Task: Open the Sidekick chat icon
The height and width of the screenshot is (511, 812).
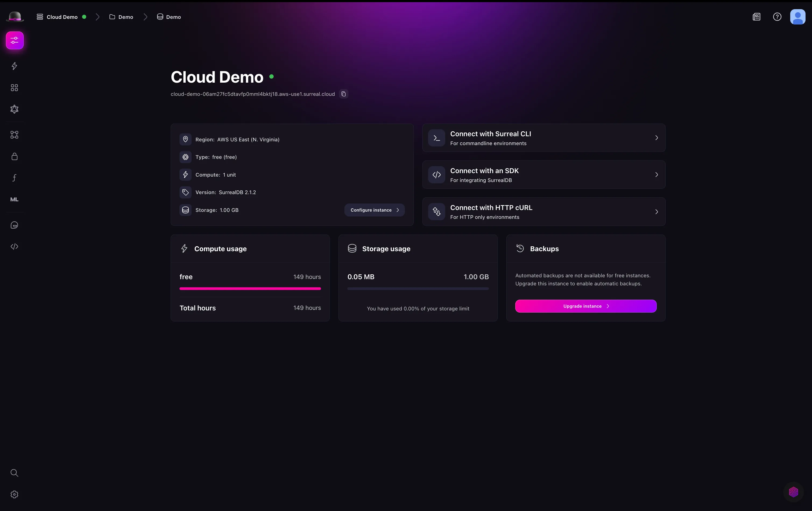Action: pyautogui.click(x=14, y=225)
